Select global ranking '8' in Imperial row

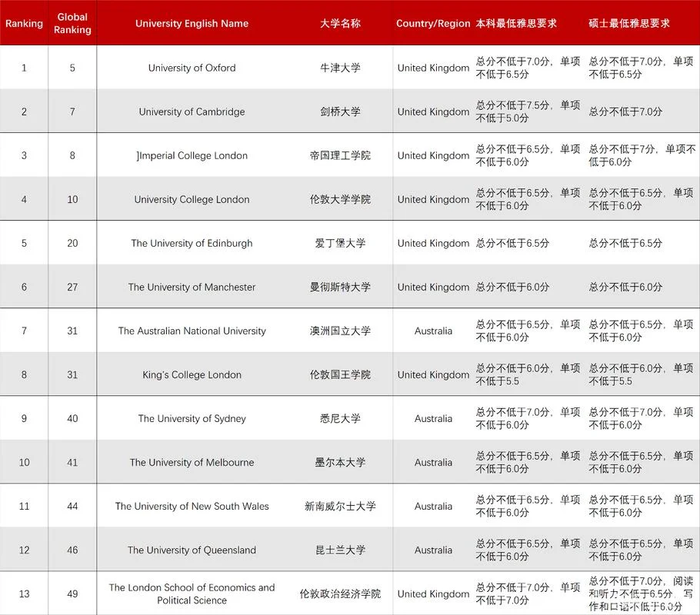[72, 155]
